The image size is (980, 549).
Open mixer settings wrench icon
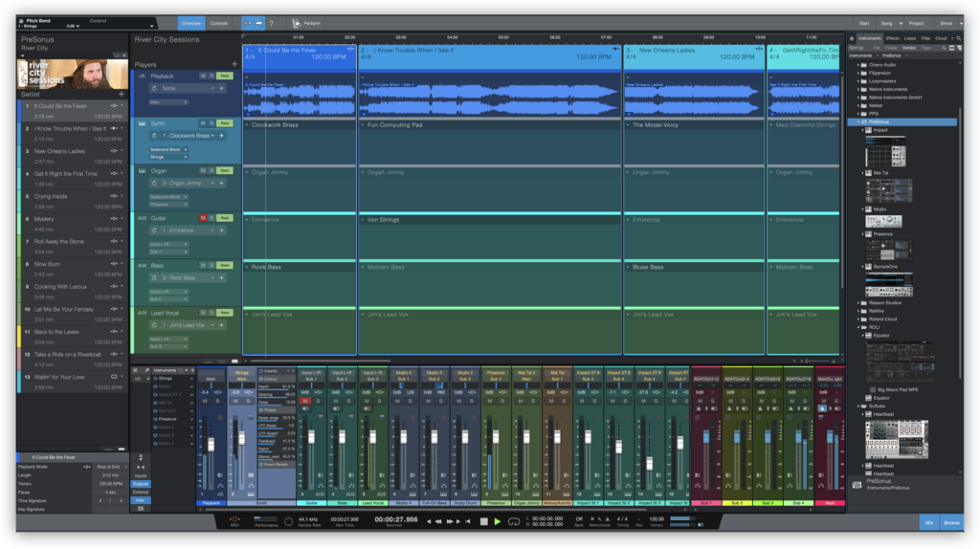tap(146, 370)
